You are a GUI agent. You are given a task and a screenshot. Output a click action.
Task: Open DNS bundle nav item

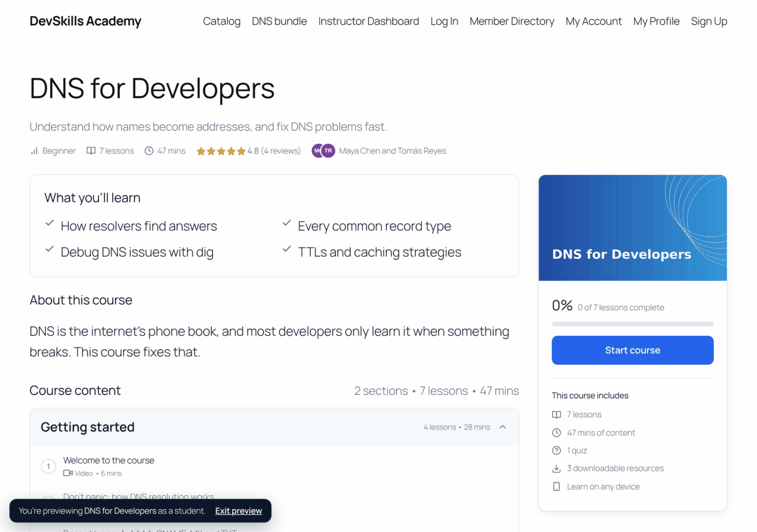279,21
